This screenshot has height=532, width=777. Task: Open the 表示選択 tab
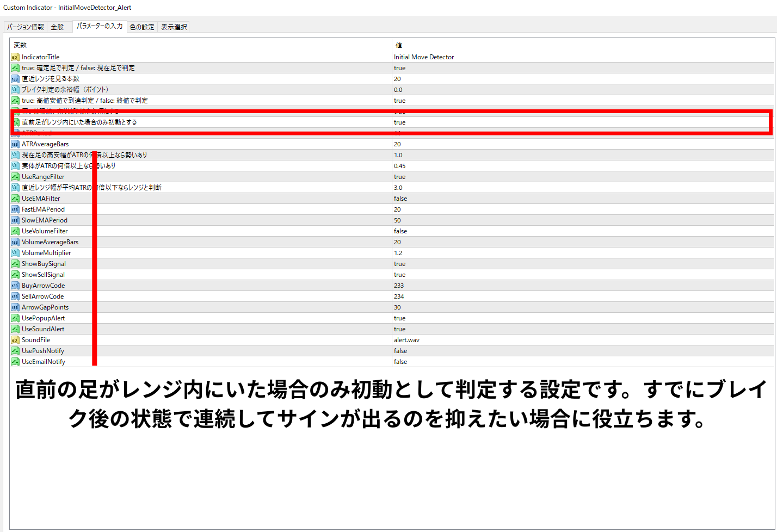click(174, 27)
